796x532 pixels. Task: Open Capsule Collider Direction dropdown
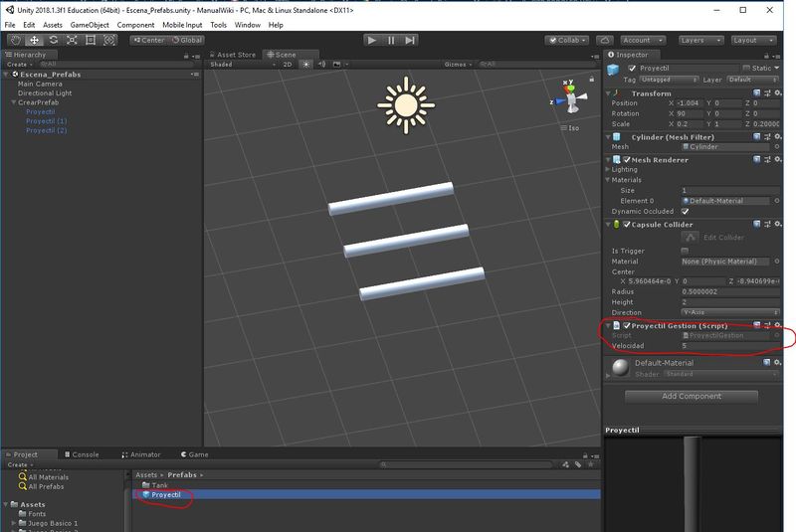coord(730,312)
